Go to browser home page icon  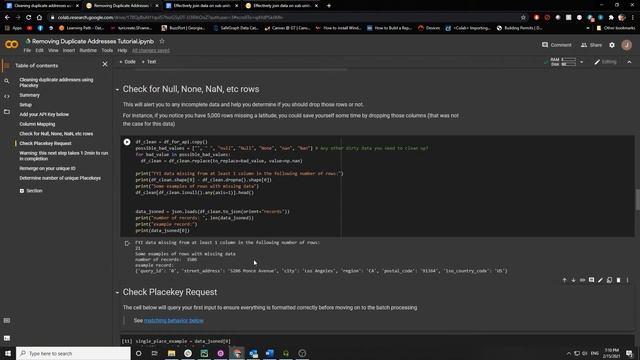39,18
